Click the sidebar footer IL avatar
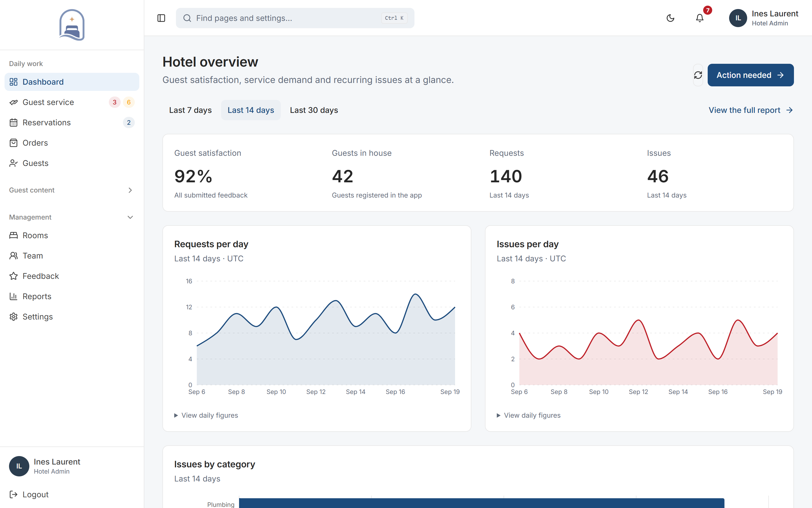The image size is (812, 508). [x=19, y=466]
